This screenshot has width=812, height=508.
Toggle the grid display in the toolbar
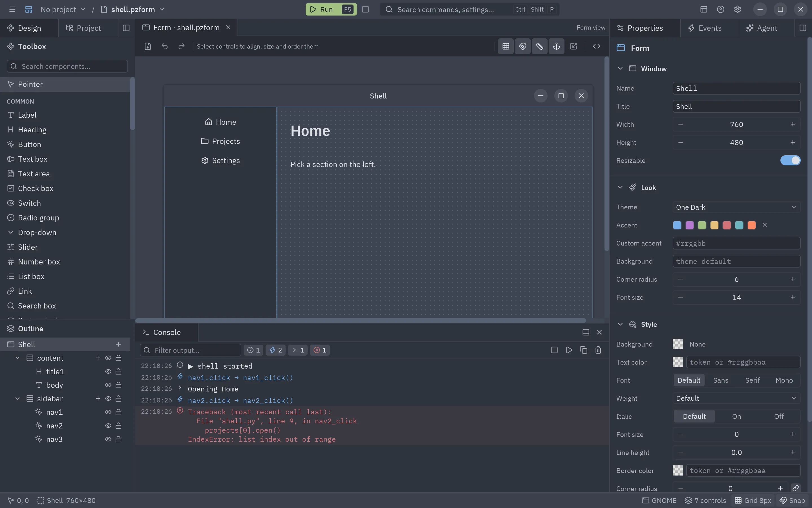click(x=506, y=46)
